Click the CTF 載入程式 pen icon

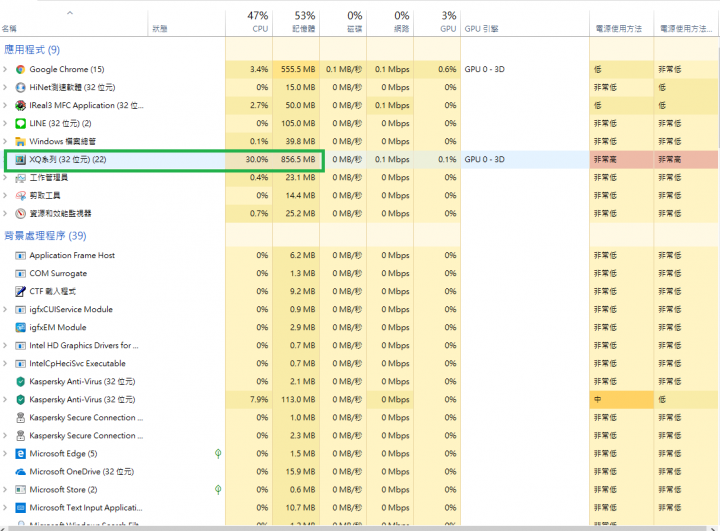20,291
